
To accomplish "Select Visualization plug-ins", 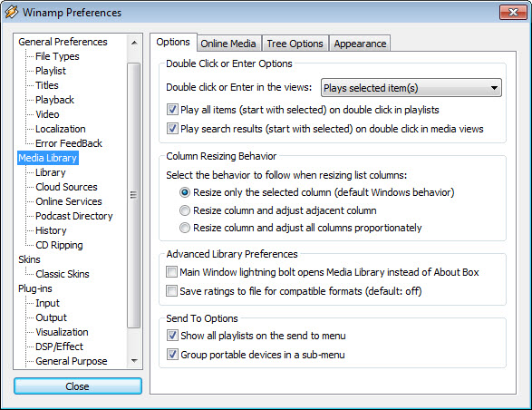I will [62, 332].
